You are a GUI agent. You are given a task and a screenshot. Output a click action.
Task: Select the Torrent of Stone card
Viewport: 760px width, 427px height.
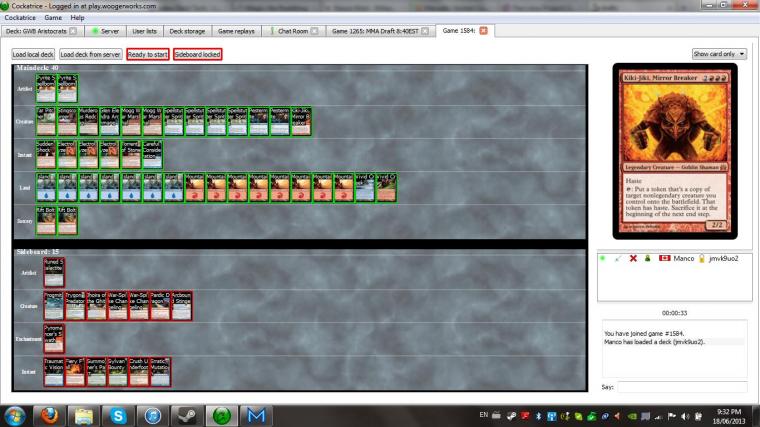point(131,155)
